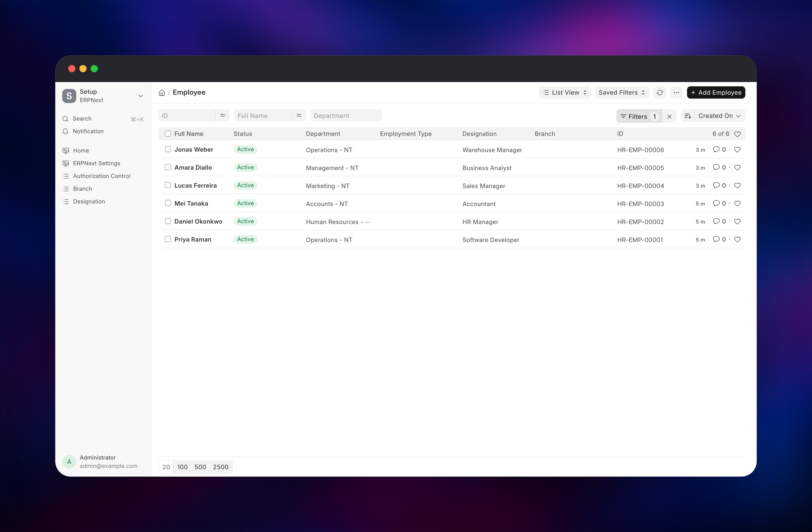Click the home breadcrumb icon
The image size is (812, 532).
(162, 92)
